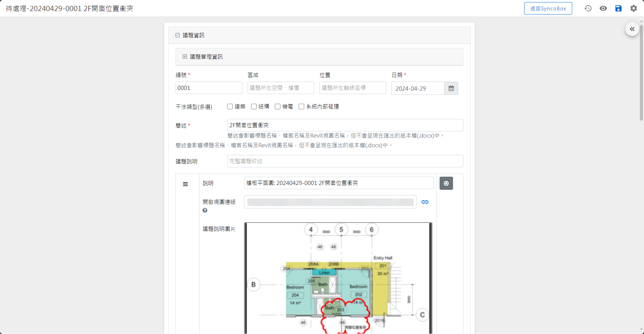Viewport: 644px width, 334px height.
Task: Tick the 系統內部碰撞 checkbox
Action: click(301, 106)
